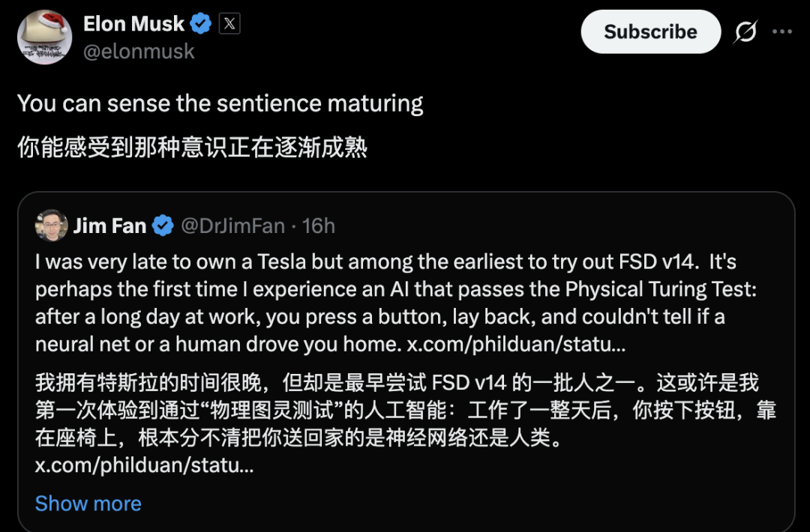The width and height of the screenshot is (810, 532).
Task: Open the Jim Fan name in quoted tweet
Action: 109,226
